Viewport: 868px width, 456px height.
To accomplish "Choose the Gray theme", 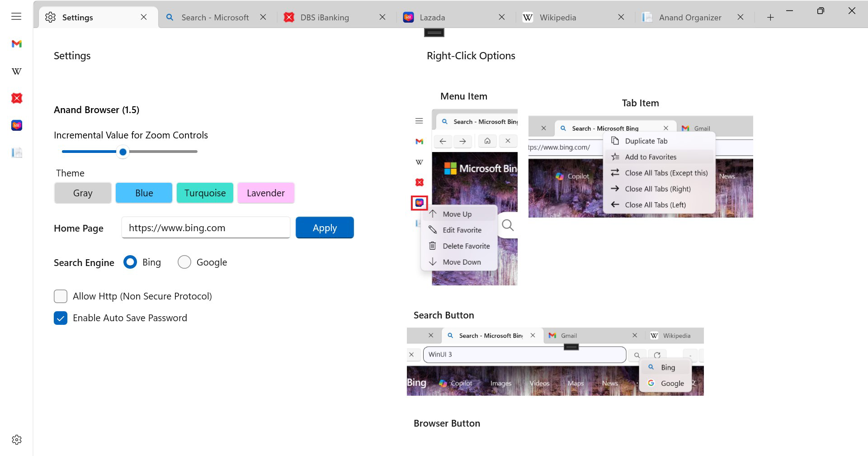I will [83, 193].
